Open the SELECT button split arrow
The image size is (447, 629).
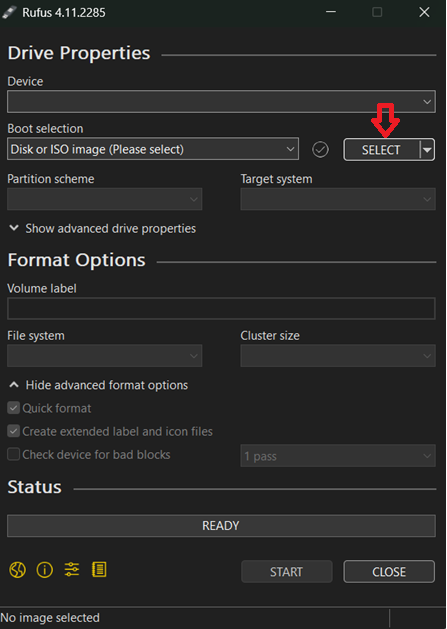pos(427,150)
